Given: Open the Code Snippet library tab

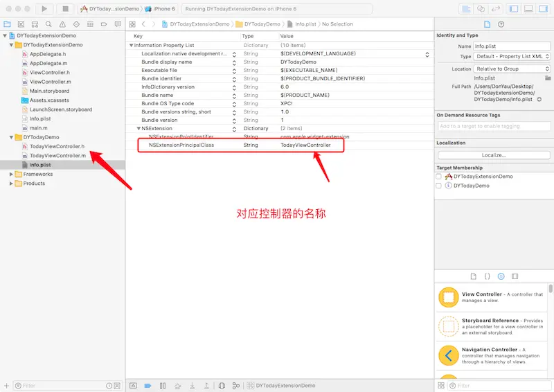Looking at the screenshot, I should [x=488, y=276].
